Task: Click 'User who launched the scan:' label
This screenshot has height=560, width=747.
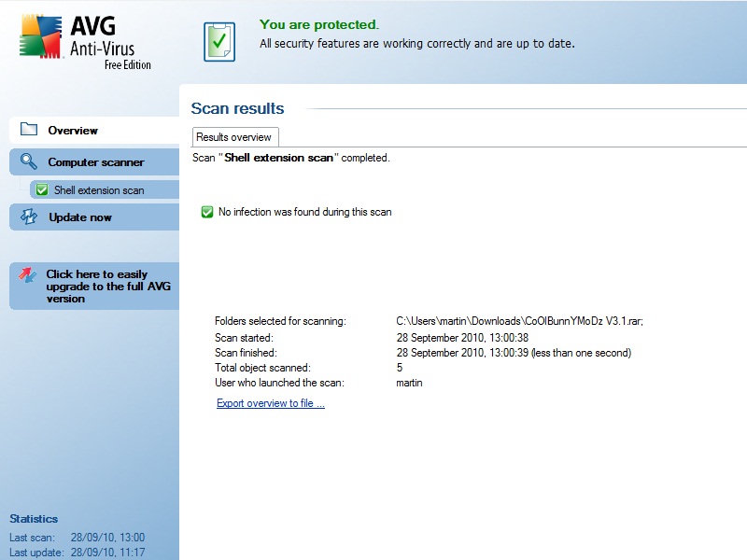Action: coord(279,383)
